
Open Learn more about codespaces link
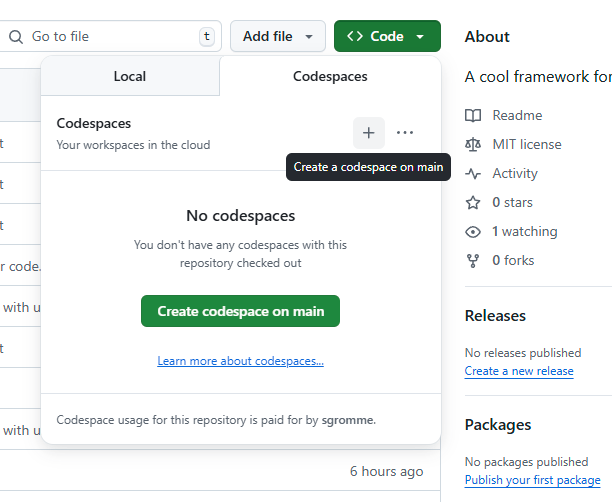240,361
